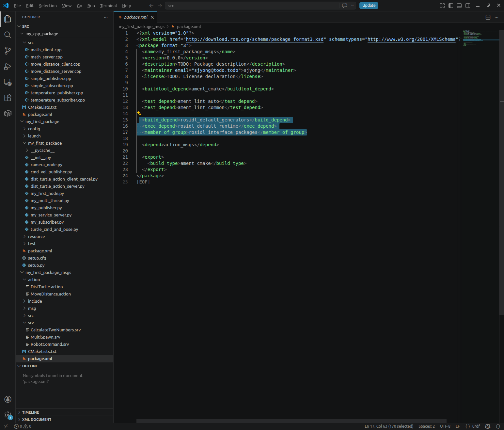Expand the XML DOCUMENT section
Screen dimensions: 504x430
(x=64, y=420)
